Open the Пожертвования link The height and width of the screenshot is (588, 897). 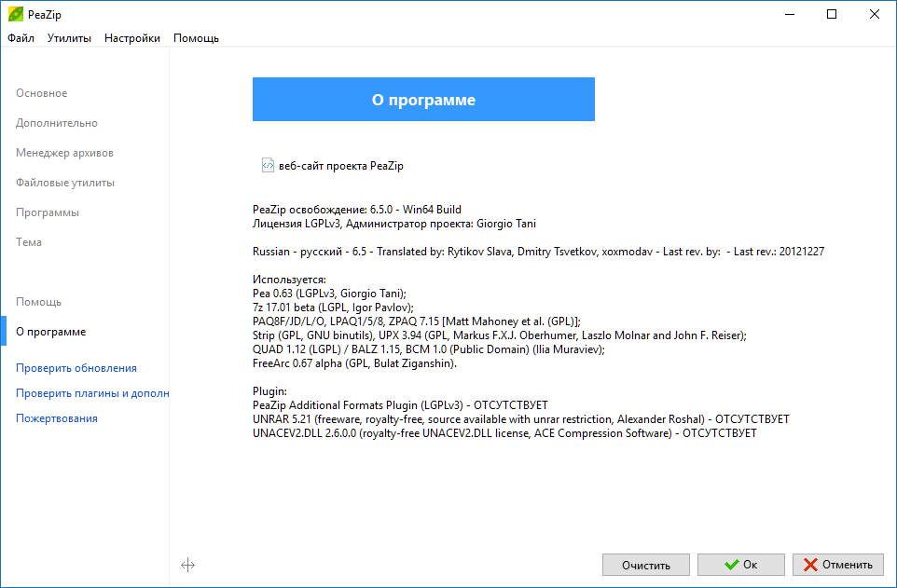pos(57,418)
